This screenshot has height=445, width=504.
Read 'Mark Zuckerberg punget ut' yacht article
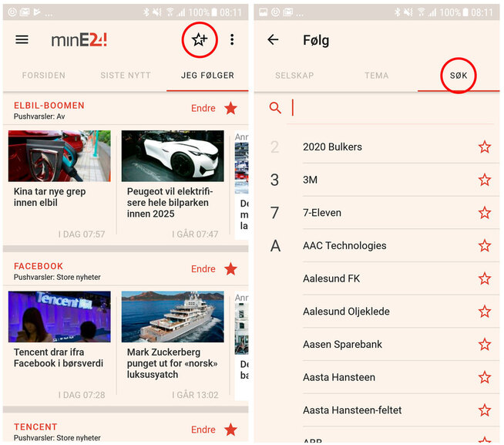173,363
